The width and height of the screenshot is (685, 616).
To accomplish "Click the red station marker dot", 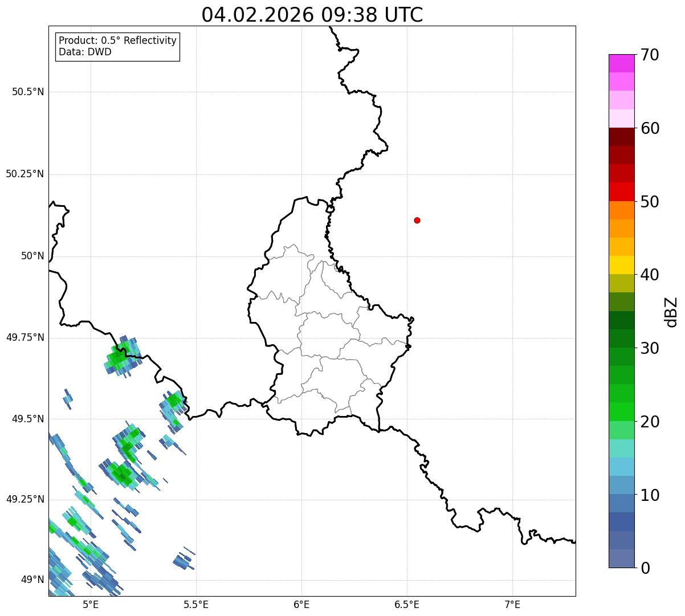I will pyautogui.click(x=417, y=220).
